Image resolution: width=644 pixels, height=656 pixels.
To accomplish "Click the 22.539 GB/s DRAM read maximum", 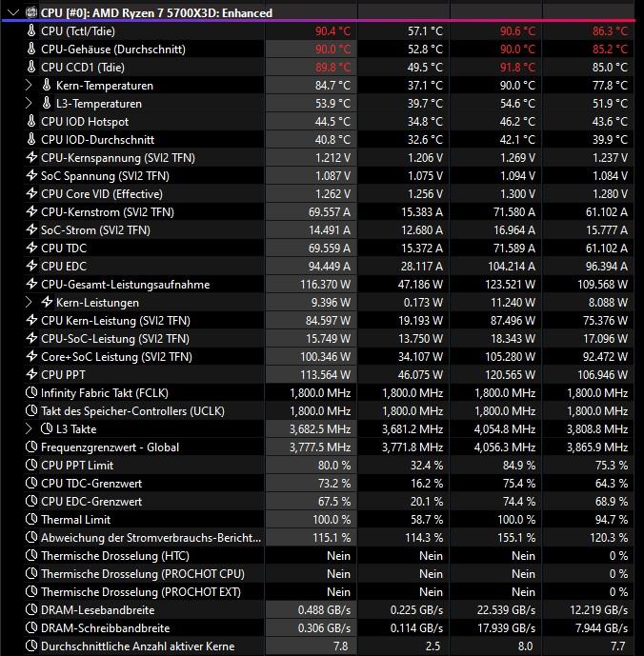I will coord(506,610).
